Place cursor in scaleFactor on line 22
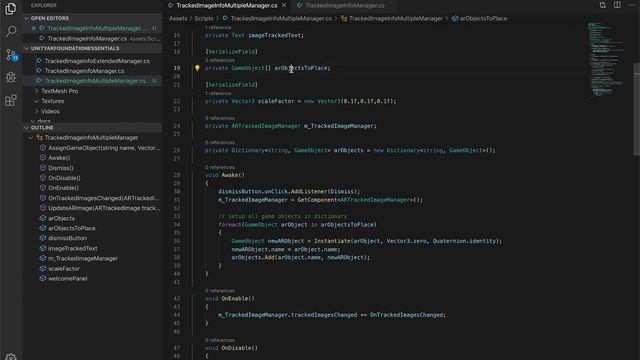This screenshot has width=640, height=360. coord(276,101)
